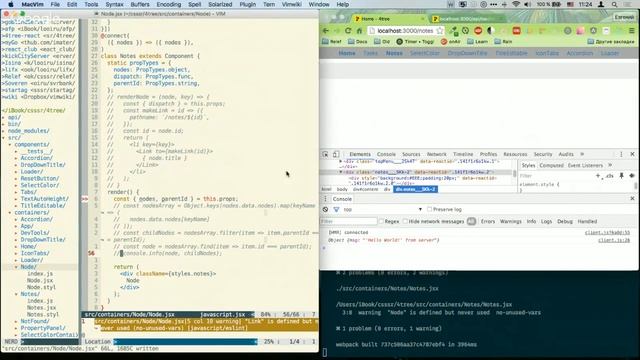This screenshot has height=360, width=640.
Task: Toggle the Handled console filter
Action: click(587, 221)
